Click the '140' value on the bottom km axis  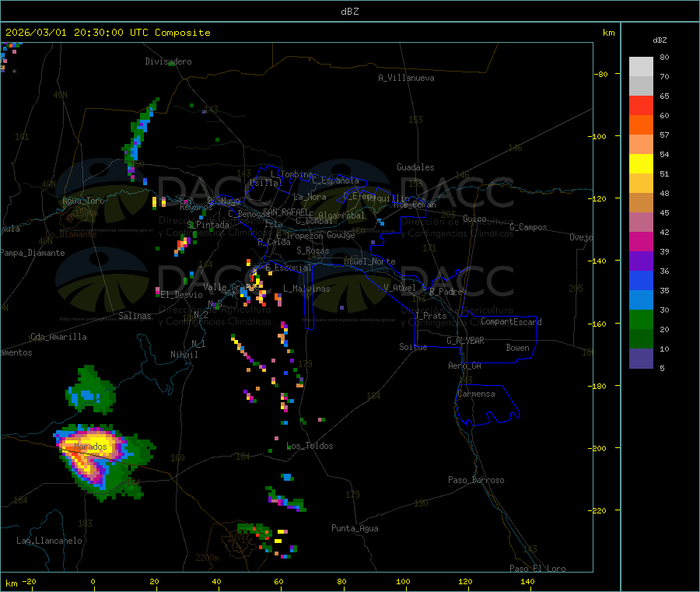pyautogui.click(x=527, y=581)
